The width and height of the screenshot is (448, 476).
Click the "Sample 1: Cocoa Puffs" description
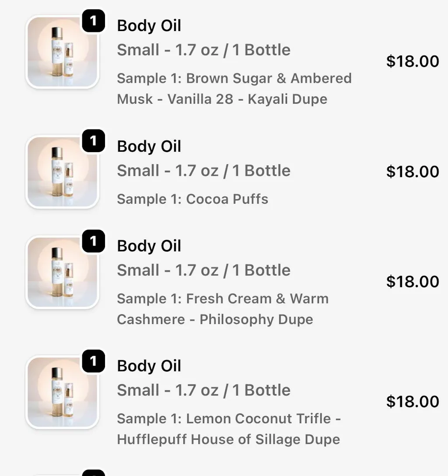coord(192,199)
